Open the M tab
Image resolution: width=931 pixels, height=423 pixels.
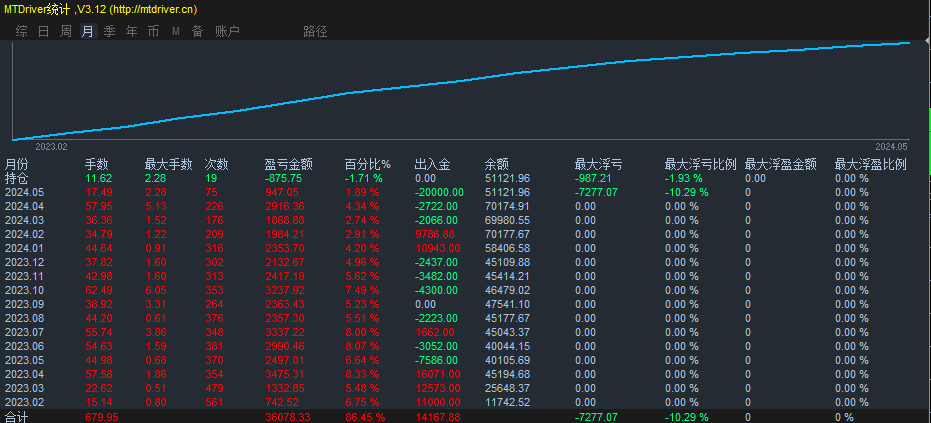176,31
